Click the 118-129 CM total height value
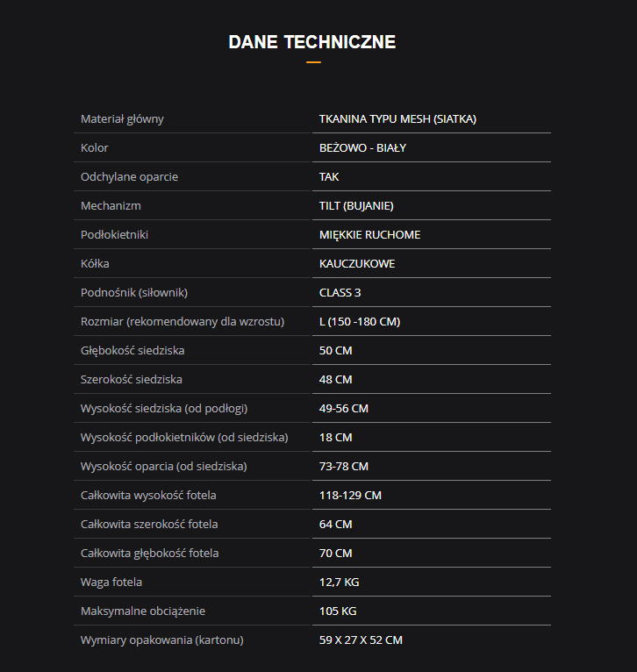Viewport: 637px width, 672px height. tap(350, 496)
